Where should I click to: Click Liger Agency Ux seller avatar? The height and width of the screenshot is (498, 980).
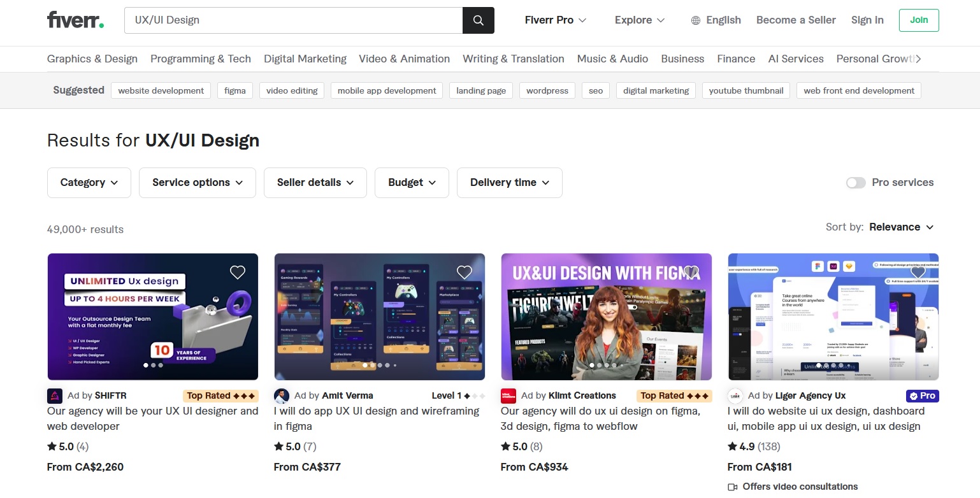pos(735,395)
